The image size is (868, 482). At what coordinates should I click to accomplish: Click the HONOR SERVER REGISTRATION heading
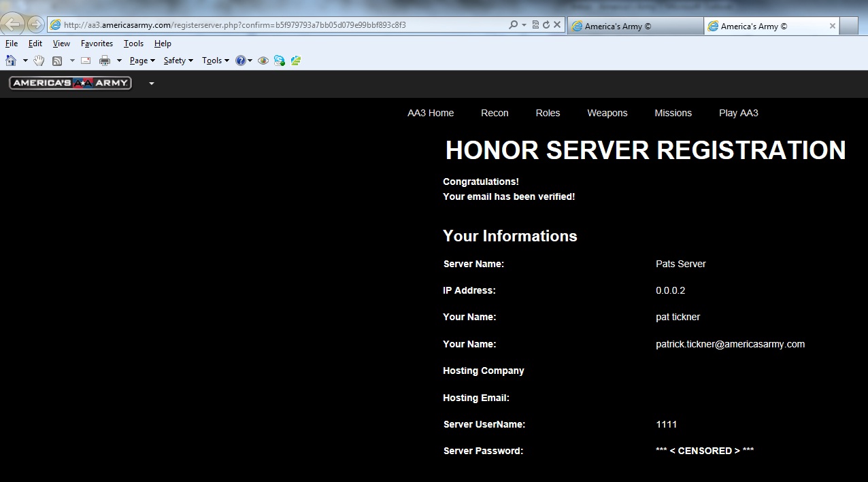646,150
